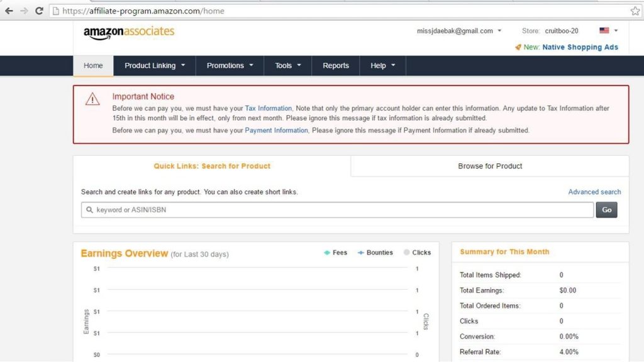This screenshot has width=644, height=362.
Task: Click the megaphone icon beside New
Action: pyautogui.click(x=518, y=47)
